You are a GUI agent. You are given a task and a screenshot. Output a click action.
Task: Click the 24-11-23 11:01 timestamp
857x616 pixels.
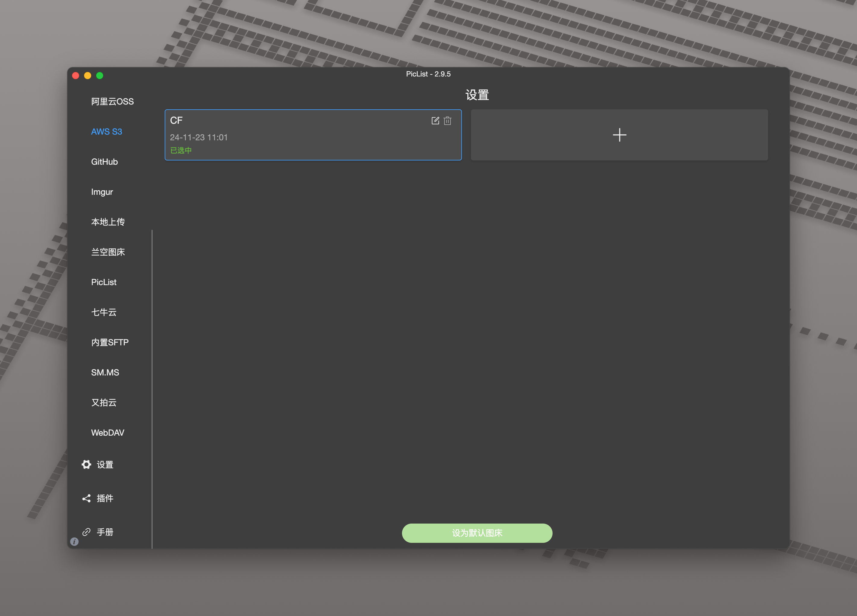199,137
